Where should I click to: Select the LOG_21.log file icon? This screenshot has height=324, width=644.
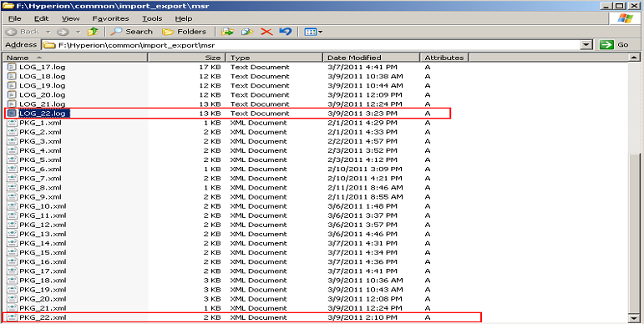[12, 104]
